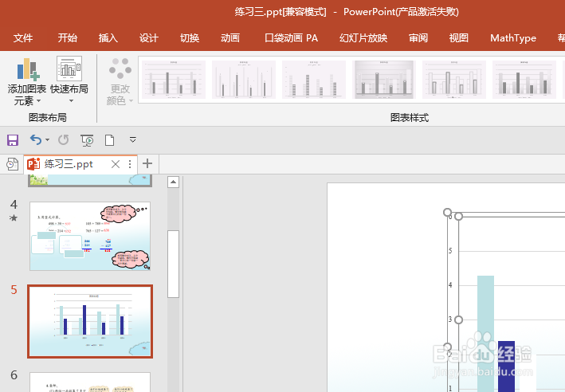Screen dimensions: 565x392
Task: Click the recent documents clock icon
Action: (x=12, y=164)
